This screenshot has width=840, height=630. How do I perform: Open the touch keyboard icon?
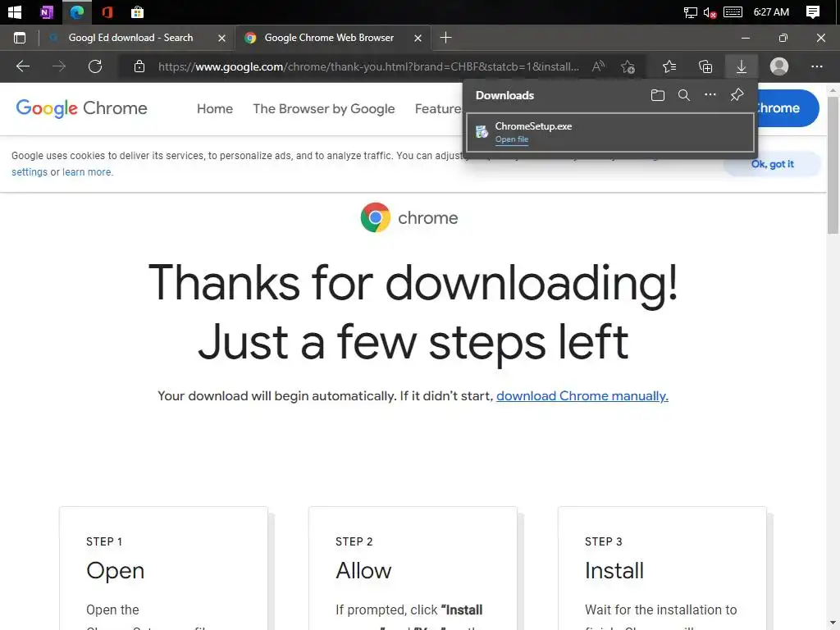733,11
